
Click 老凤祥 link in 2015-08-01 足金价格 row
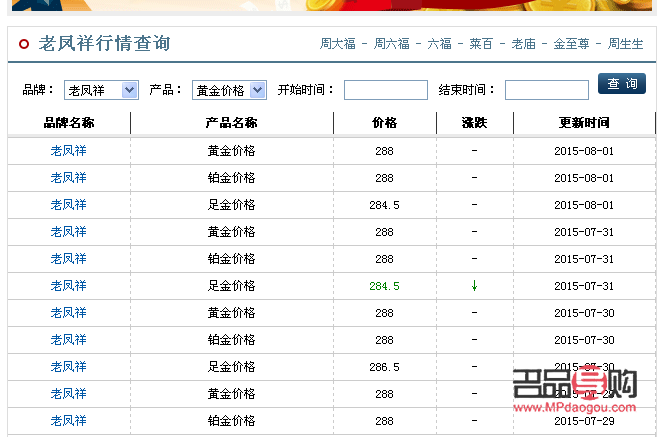coord(69,205)
